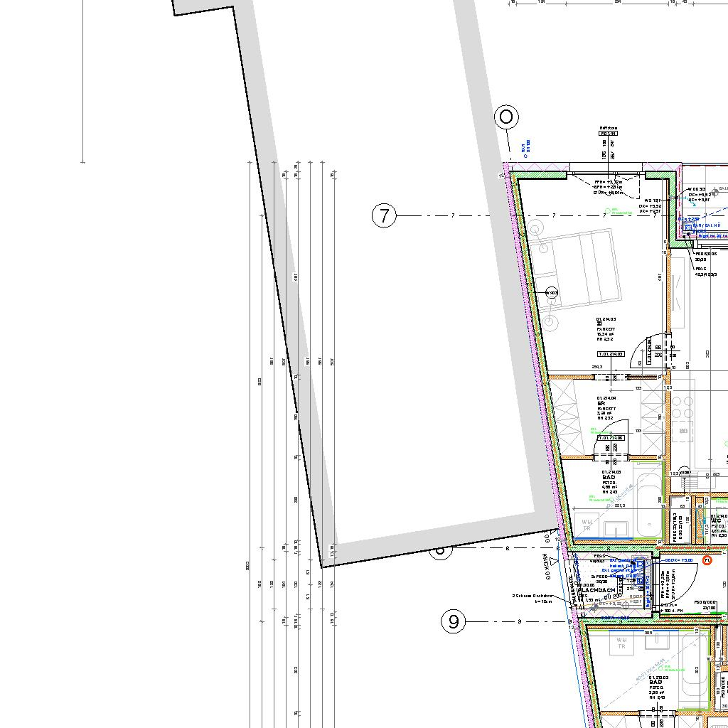728x728 pixels.
Task: Select the door swing of door T.01.214.05
Action: [x=611, y=437]
